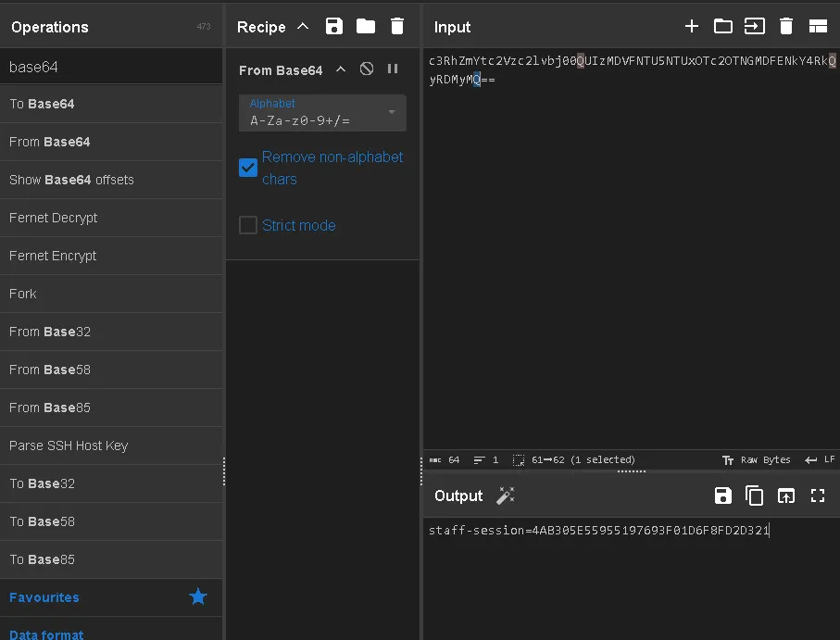
Task: Reset pane layout icon
Action: click(x=818, y=26)
